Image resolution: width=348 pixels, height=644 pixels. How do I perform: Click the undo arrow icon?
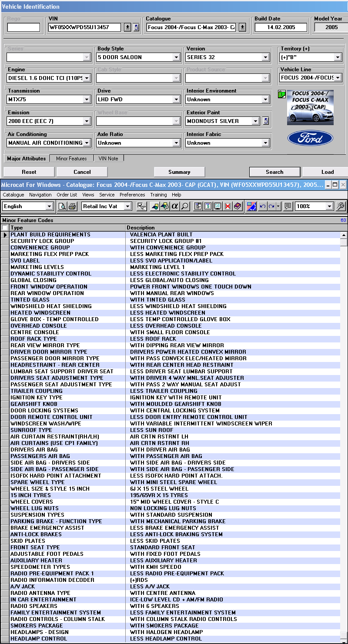coord(262,206)
